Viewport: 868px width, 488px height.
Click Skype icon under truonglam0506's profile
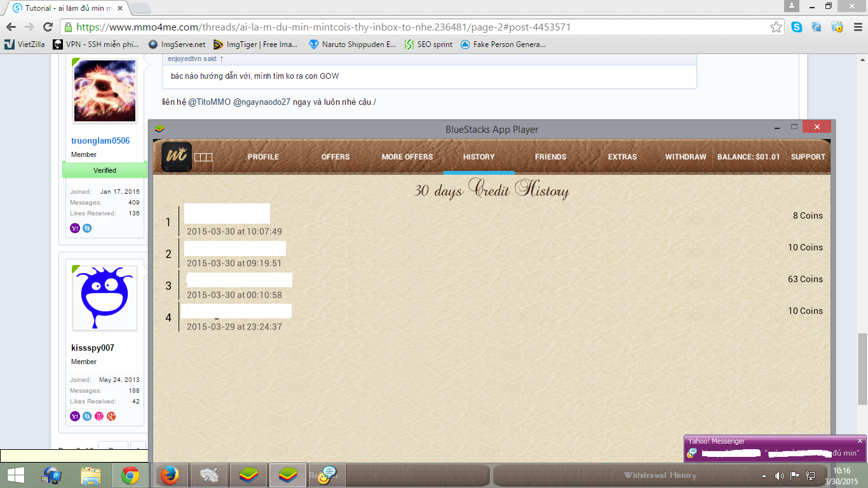[x=87, y=228]
